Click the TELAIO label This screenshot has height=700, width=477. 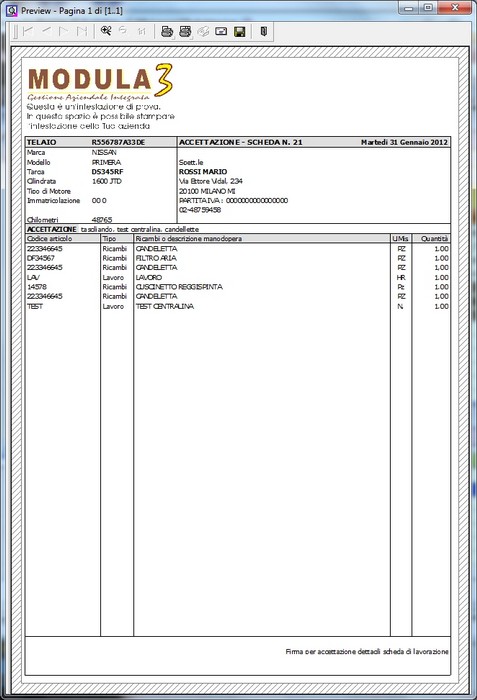click(42, 142)
